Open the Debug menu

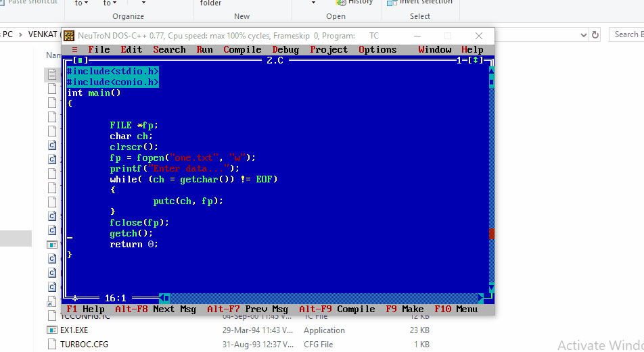(x=285, y=49)
